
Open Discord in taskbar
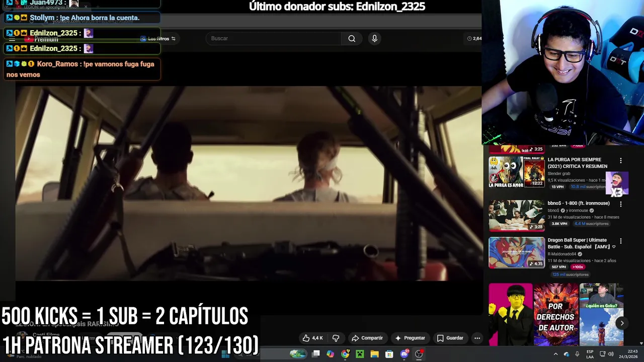click(404, 354)
